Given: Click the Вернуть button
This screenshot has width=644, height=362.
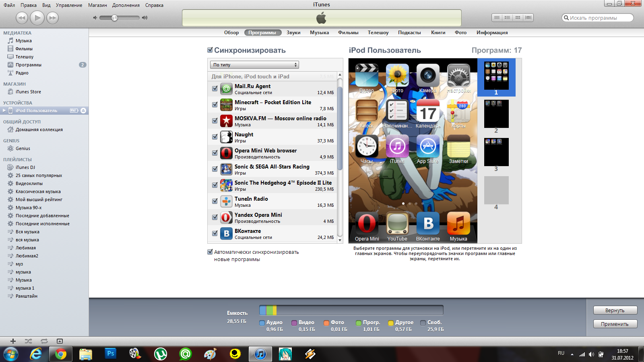Looking at the screenshot, I should pyautogui.click(x=615, y=310).
